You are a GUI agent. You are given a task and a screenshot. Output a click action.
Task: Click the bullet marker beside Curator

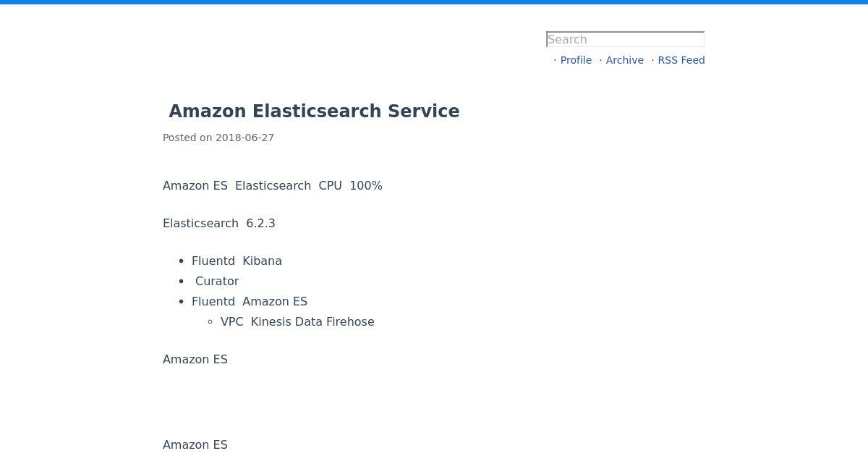click(x=182, y=282)
